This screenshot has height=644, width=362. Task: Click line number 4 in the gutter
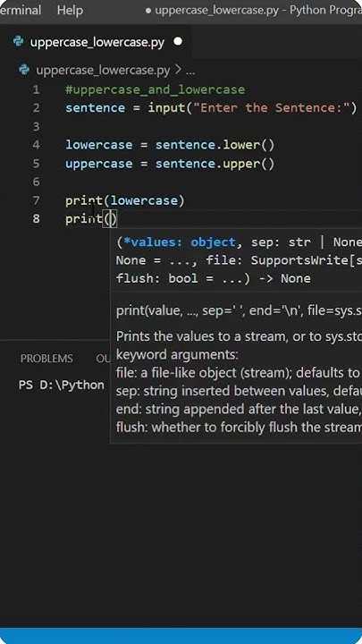pos(36,145)
